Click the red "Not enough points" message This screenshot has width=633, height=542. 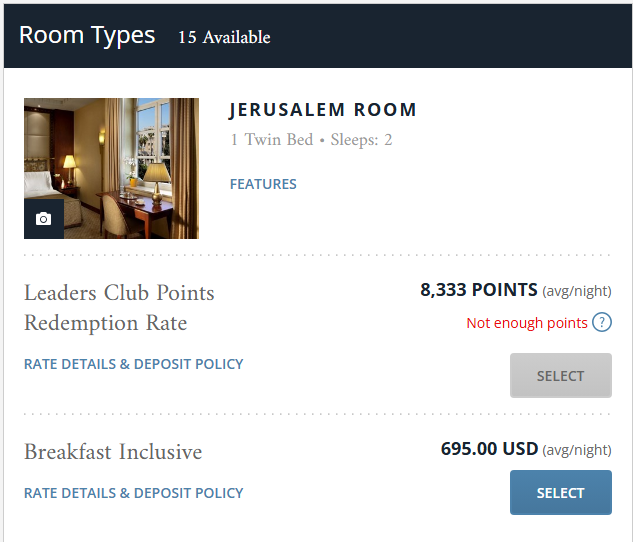[527, 323]
